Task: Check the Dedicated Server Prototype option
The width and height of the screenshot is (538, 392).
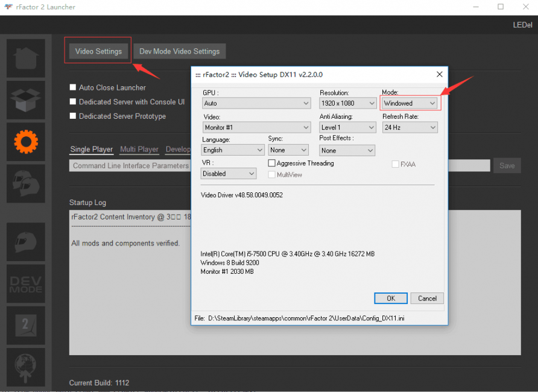Action: [x=73, y=116]
